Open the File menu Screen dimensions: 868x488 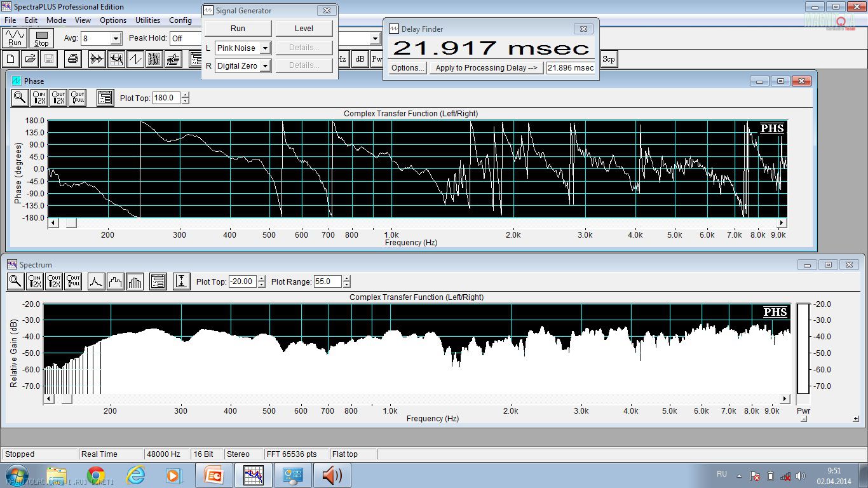click(x=10, y=20)
